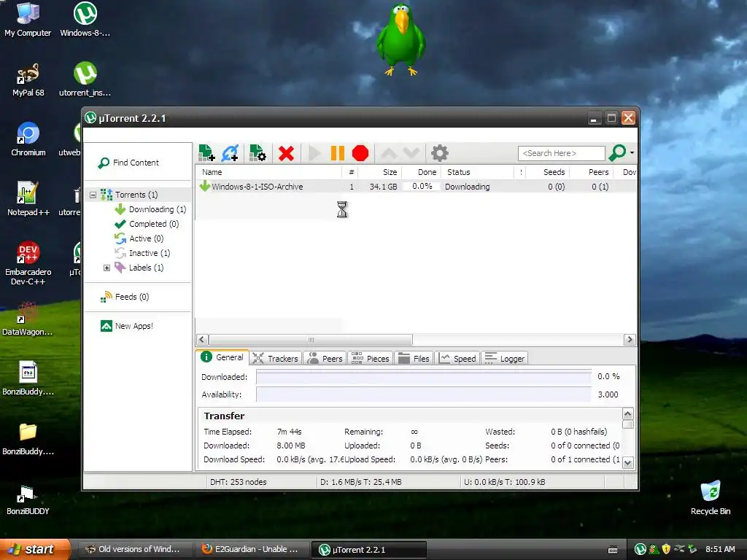The width and height of the screenshot is (747, 560).
Task: Switch to the General tab
Action: tap(222, 357)
